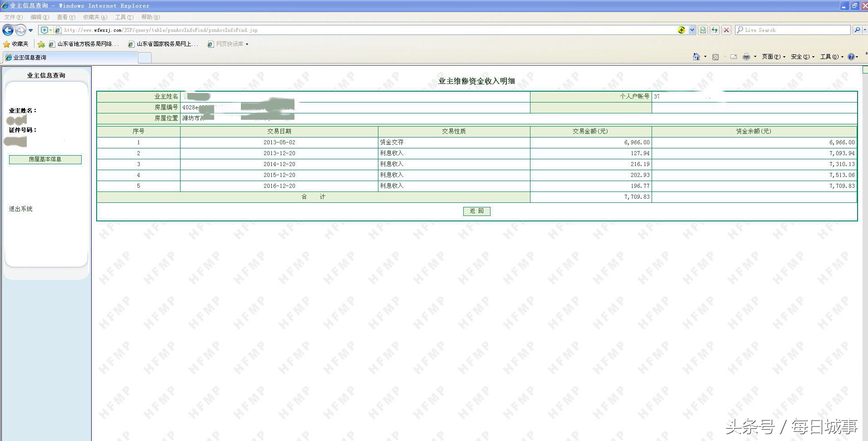Click the 业主维修资金收入明细 page heading
This screenshot has height=441, width=868.
pyautogui.click(x=476, y=81)
